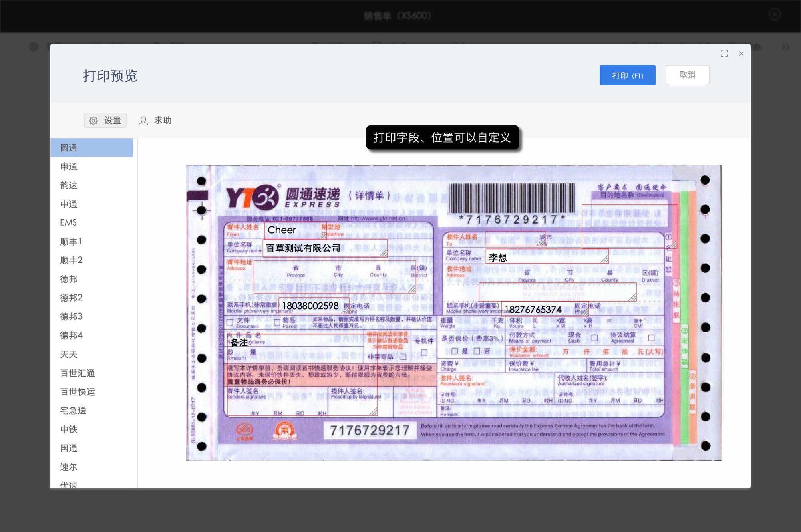
Task: Select the 德邦 courier template
Action: click(92, 279)
